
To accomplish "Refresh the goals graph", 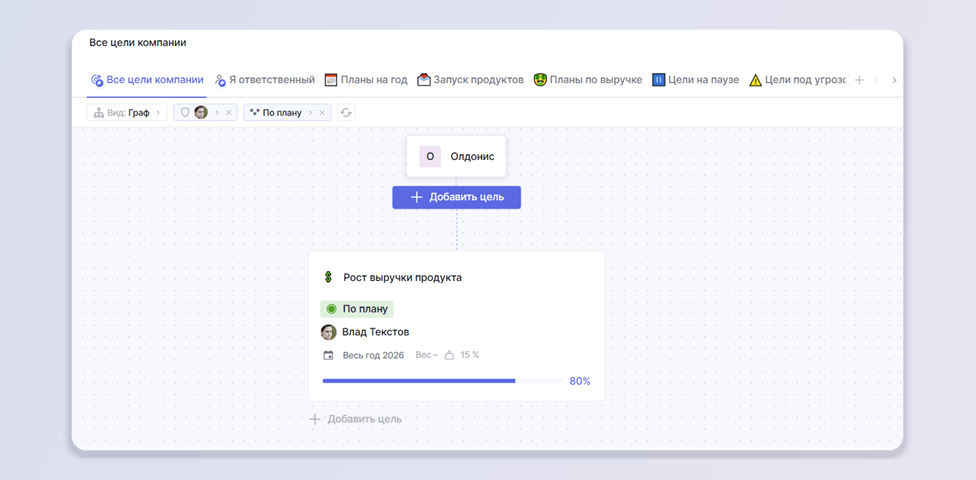I will 346,113.
